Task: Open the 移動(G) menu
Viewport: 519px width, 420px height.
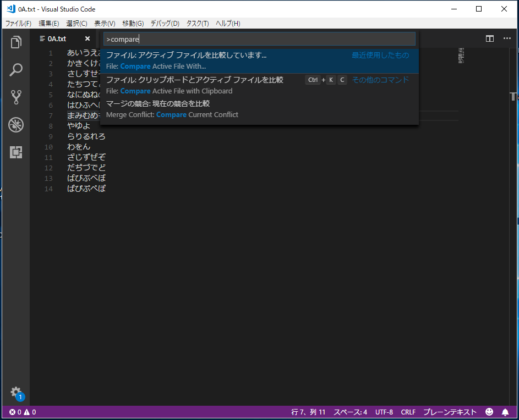Action: point(133,24)
